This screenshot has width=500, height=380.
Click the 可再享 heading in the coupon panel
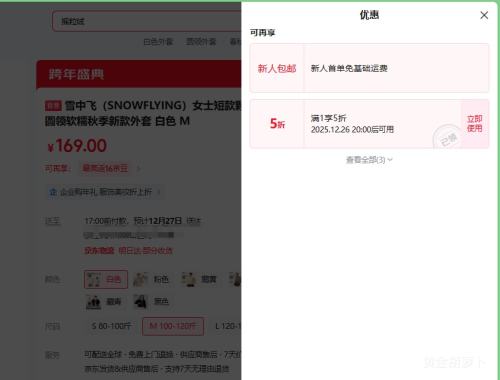pyautogui.click(x=263, y=33)
